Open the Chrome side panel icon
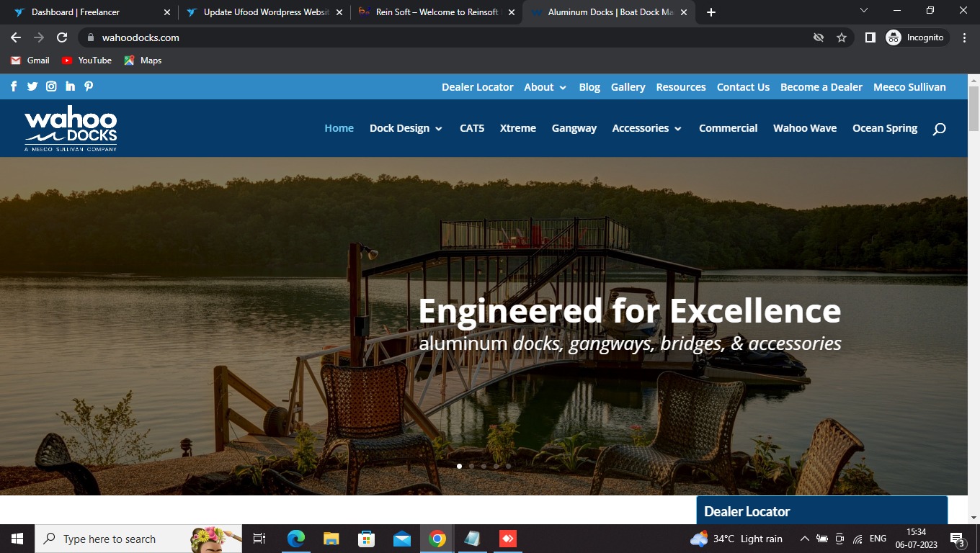The image size is (980, 553). click(870, 37)
